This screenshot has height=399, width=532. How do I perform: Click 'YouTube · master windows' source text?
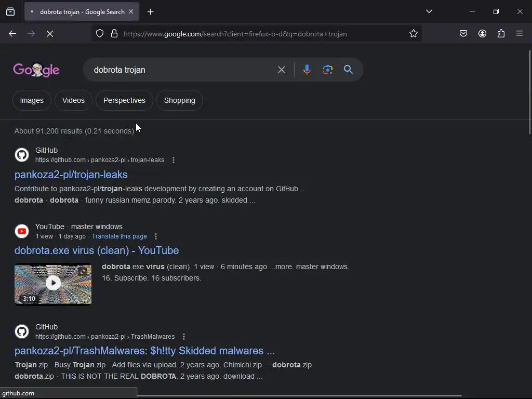tap(79, 227)
